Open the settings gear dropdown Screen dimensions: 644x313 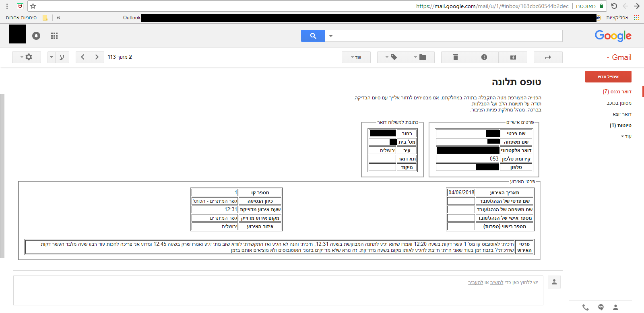point(27,57)
